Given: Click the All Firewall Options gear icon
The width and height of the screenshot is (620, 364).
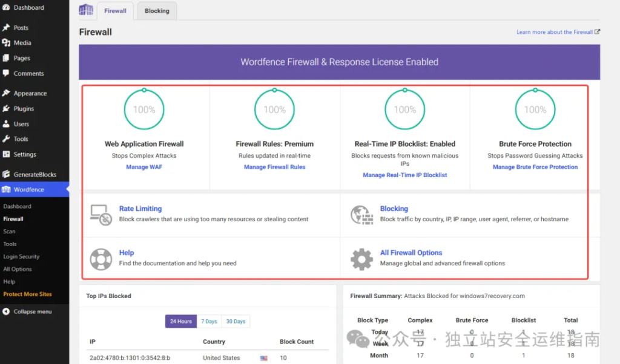Looking at the screenshot, I should pyautogui.click(x=362, y=259).
